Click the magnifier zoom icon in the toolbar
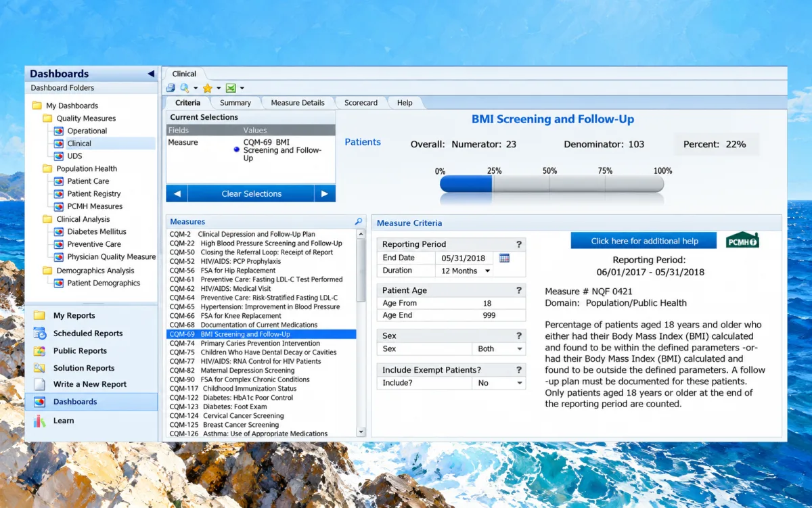Viewport: 812px width, 508px height. [184, 88]
